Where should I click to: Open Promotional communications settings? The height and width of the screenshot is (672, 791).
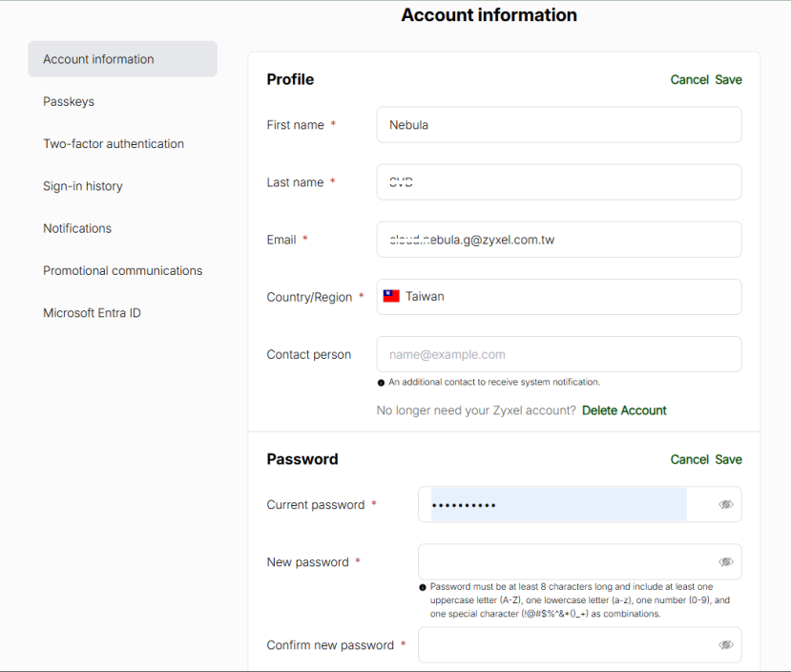point(122,271)
